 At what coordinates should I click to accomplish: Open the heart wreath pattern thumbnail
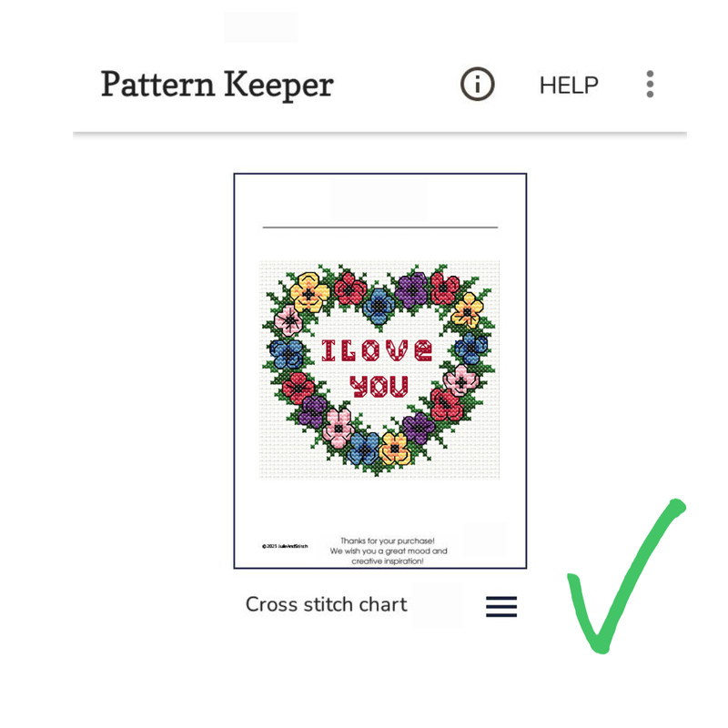pos(379,370)
